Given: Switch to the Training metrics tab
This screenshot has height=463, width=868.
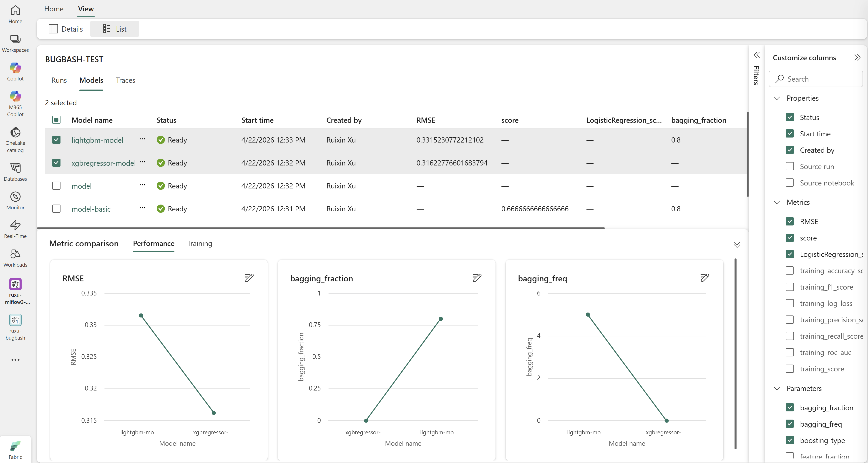Looking at the screenshot, I should (x=199, y=243).
